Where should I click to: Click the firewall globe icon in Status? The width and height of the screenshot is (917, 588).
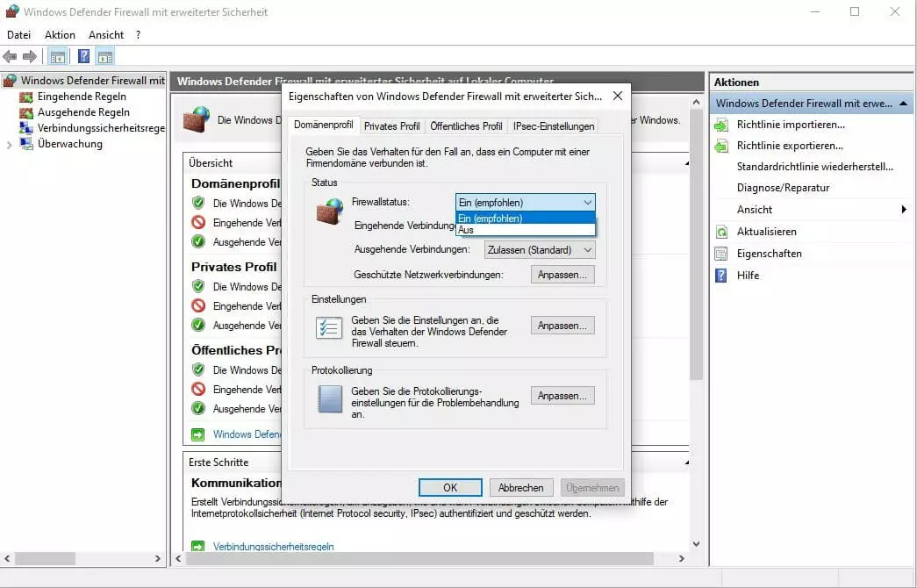point(330,212)
